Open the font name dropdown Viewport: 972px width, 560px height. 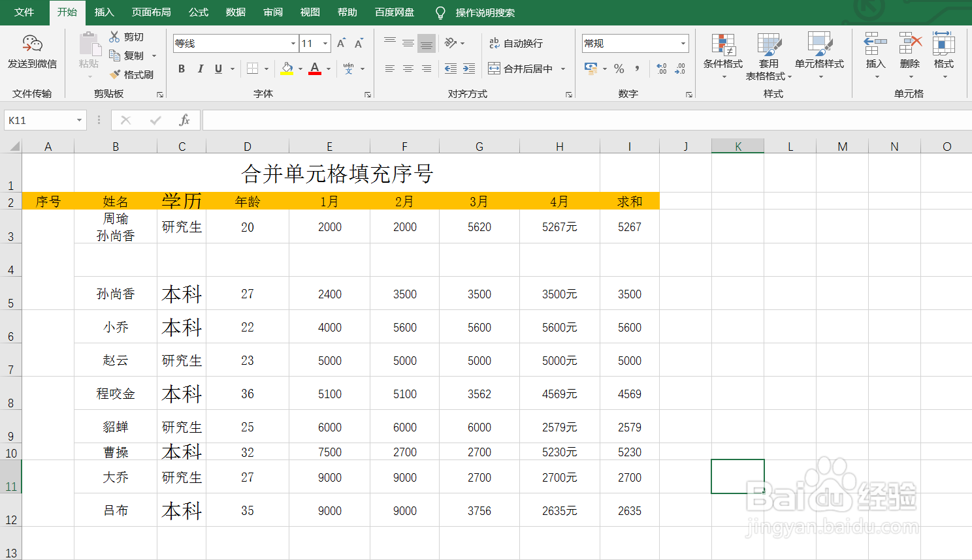click(x=294, y=43)
